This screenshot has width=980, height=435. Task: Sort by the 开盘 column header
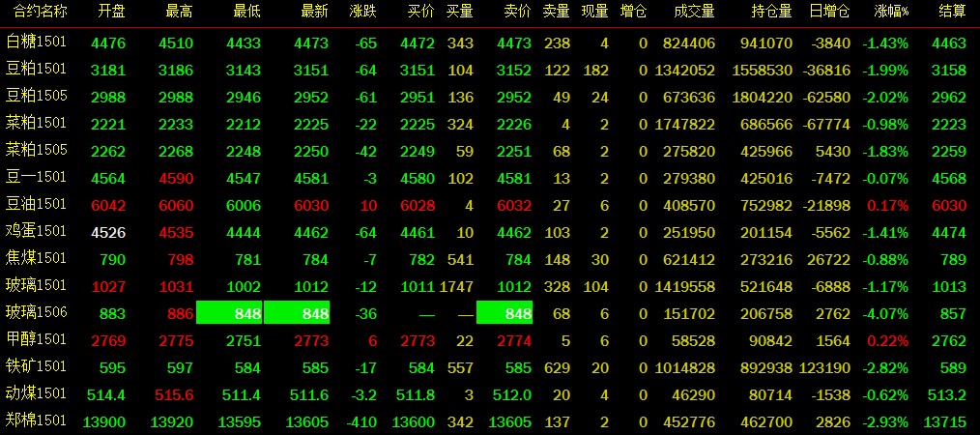112,12
